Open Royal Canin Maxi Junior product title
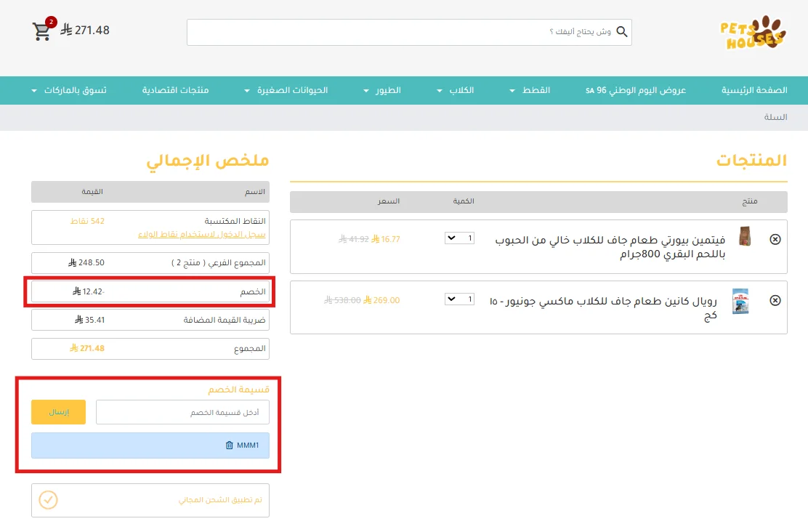The height and width of the screenshot is (532, 808). tap(603, 308)
